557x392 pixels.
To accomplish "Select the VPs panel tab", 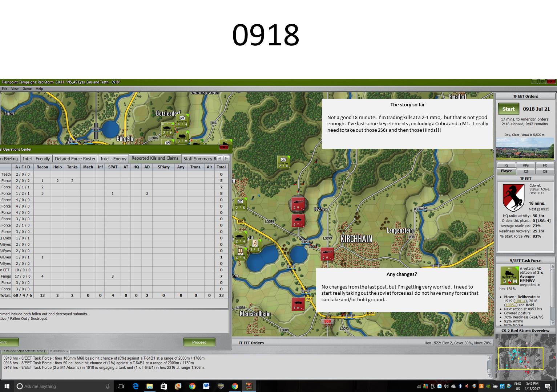I will [x=525, y=166].
